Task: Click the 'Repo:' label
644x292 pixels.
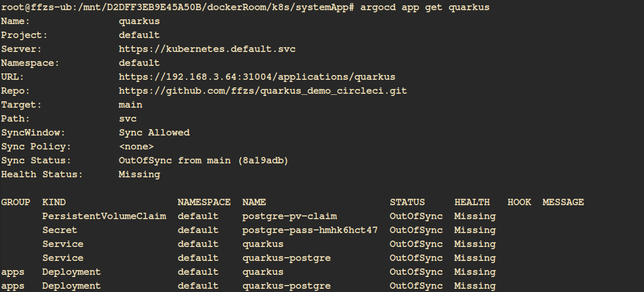Action: 16,91
